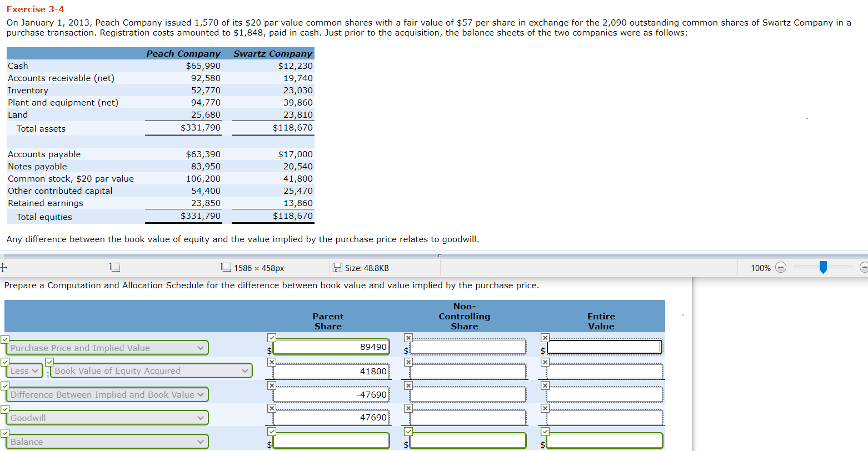
Task: Toggle the checkbox beside the Balance row
Action: click(5, 433)
